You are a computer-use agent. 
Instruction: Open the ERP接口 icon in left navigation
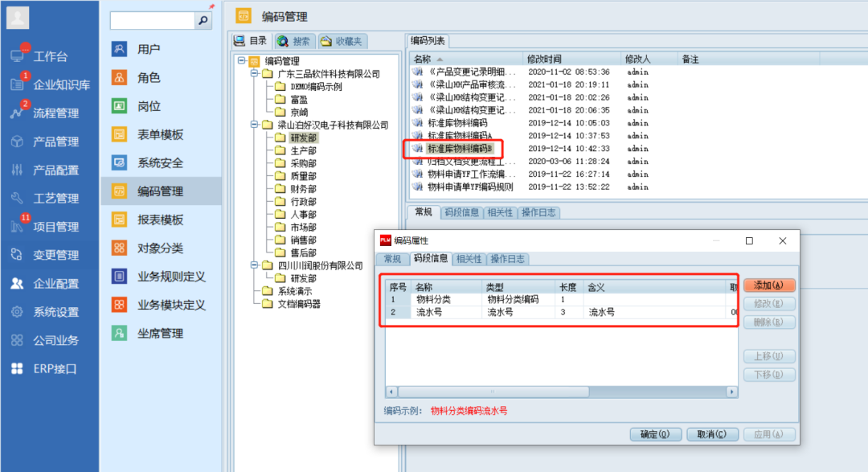(x=17, y=368)
